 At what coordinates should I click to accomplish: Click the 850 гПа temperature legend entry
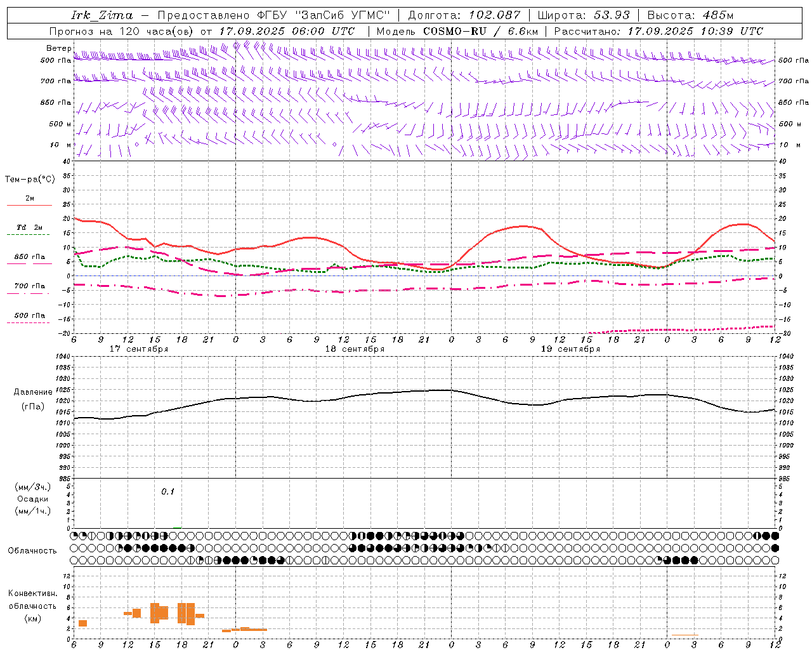point(30,257)
